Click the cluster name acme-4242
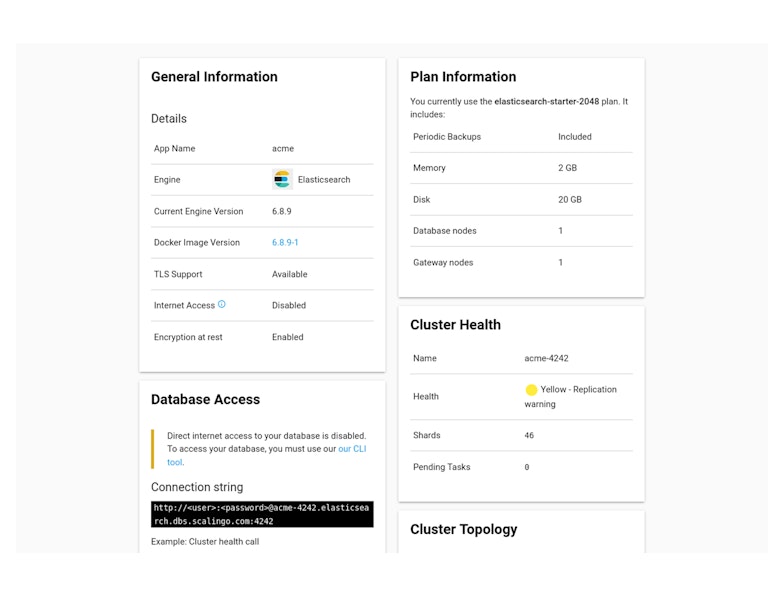 click(546, 358)
